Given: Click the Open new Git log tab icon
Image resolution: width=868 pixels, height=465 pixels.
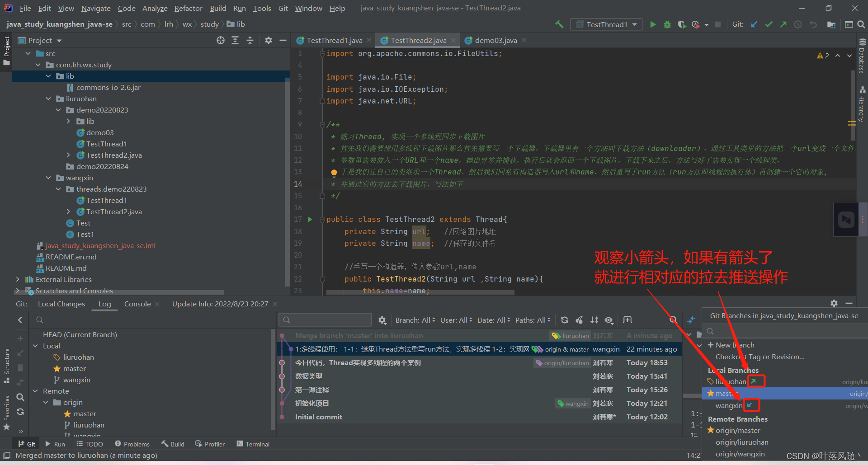Looking at the screenshot, I should pos(627,320).
